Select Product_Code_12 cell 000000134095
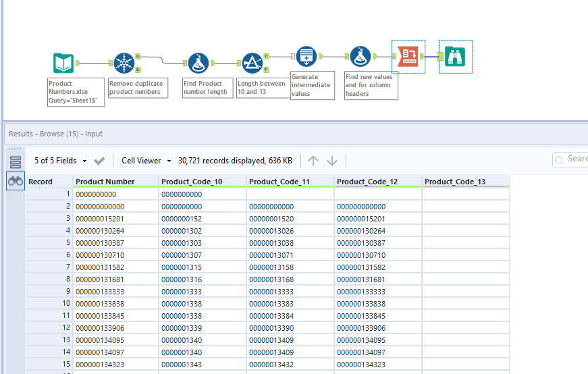Screen dimensions: 588x374 pyautogui.click(x=378, y=340)
